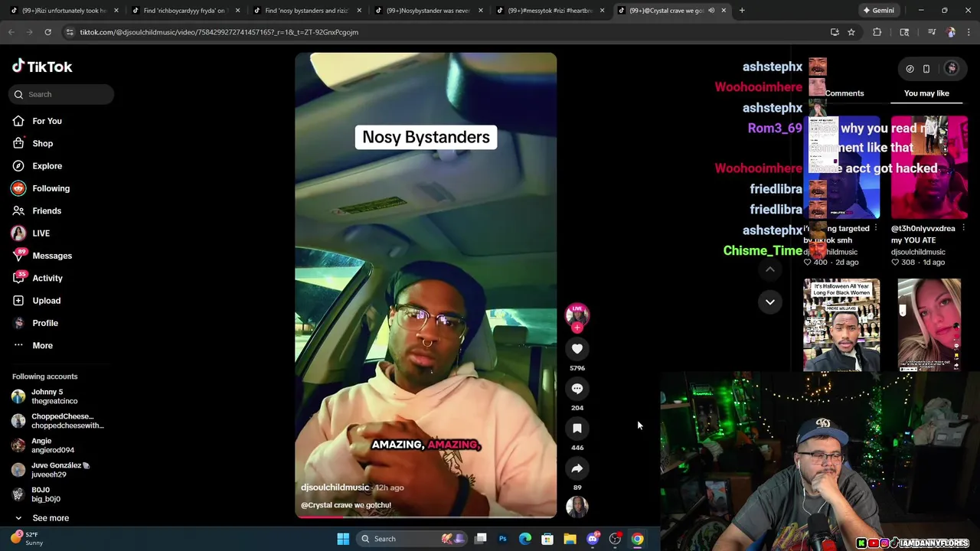Reload the page
This screenshot has width=980, height=551.
click(47, 32)
